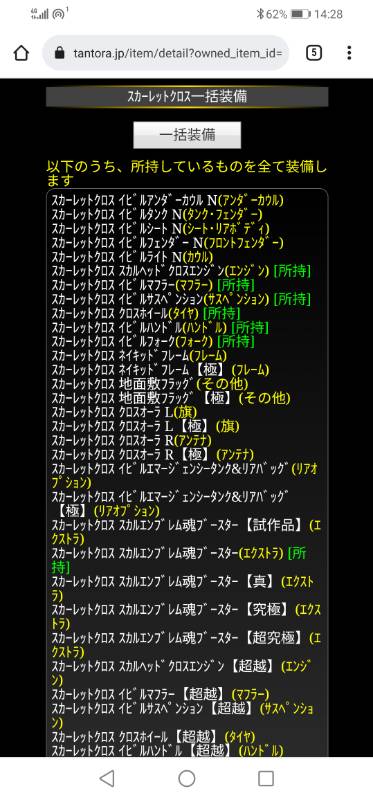
Task: Select イビルマフラー【超越】 row
Action: [x=160, y=694]
